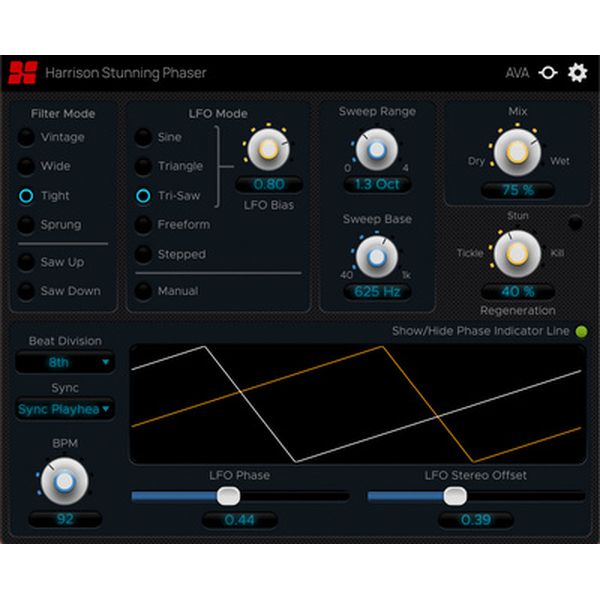This screenshot has width=600, height=600.
Task: Select Stepped LFO mode
Action: click(x=144, y=255)
